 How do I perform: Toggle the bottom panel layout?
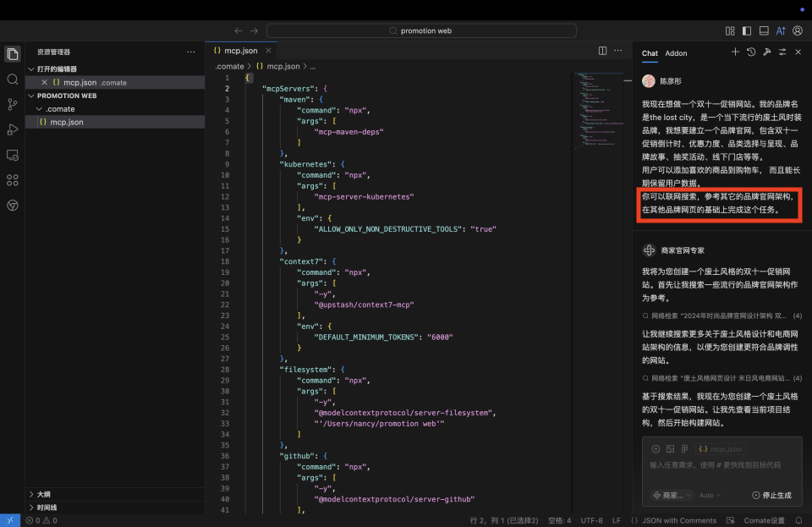pyautogui.click(x=764, y=30)
